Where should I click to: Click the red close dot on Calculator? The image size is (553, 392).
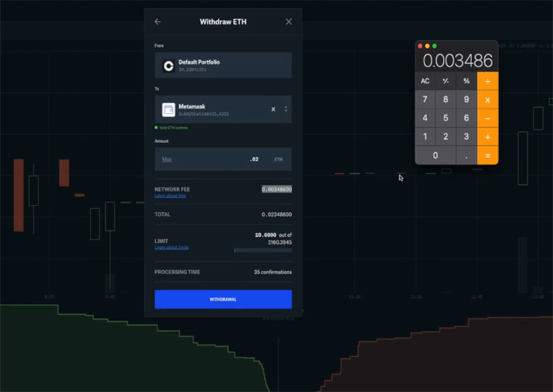(420, 46)
